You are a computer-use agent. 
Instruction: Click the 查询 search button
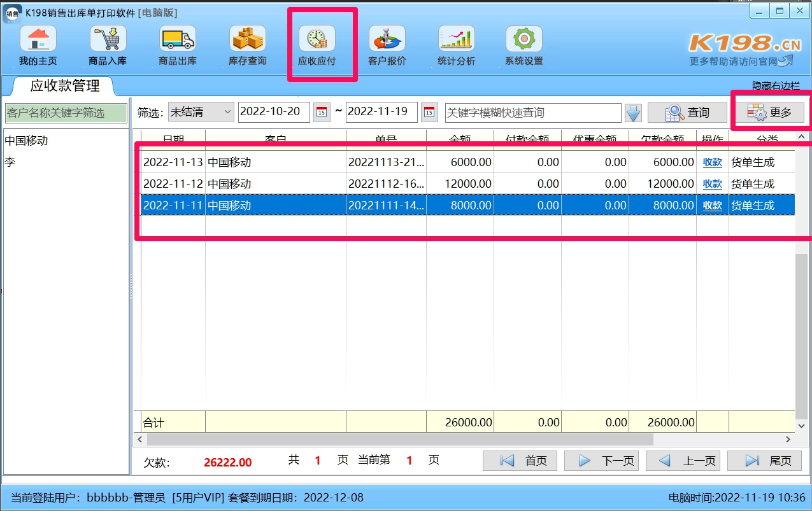(x=687, y=113)
